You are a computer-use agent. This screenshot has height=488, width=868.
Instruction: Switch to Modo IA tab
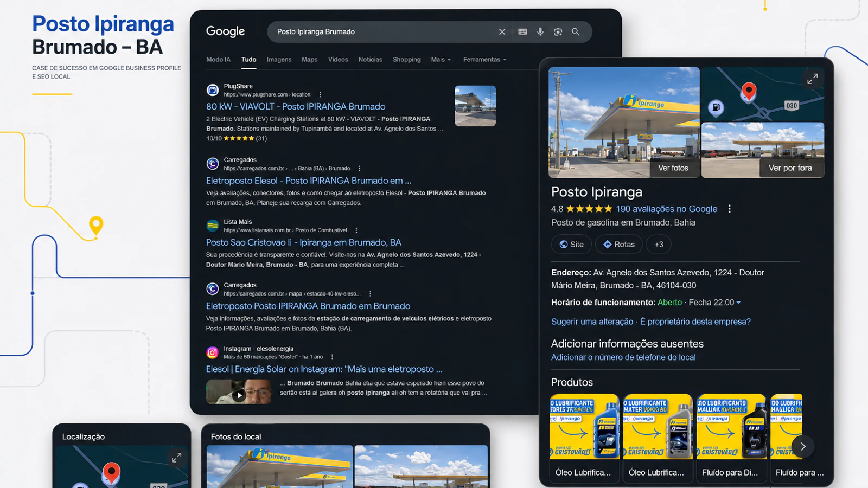pyautogui.click(x=218, y=60)
